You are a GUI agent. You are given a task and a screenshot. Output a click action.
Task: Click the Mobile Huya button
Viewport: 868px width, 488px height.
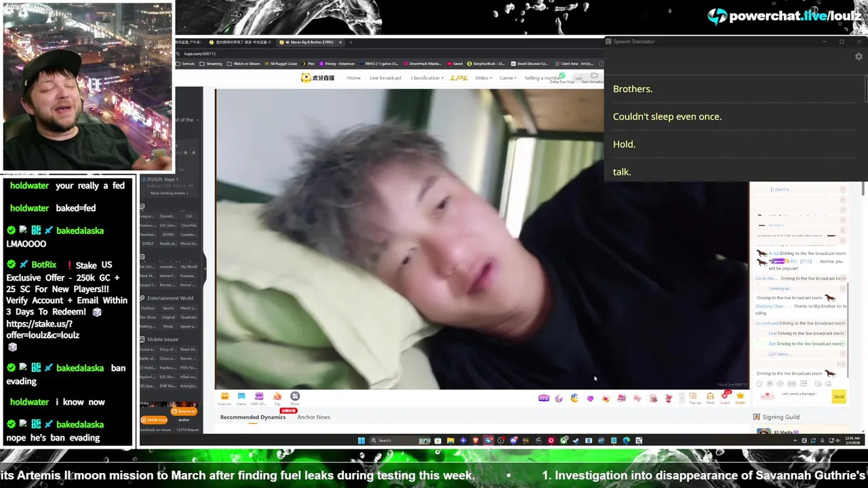tap(153, 420)
